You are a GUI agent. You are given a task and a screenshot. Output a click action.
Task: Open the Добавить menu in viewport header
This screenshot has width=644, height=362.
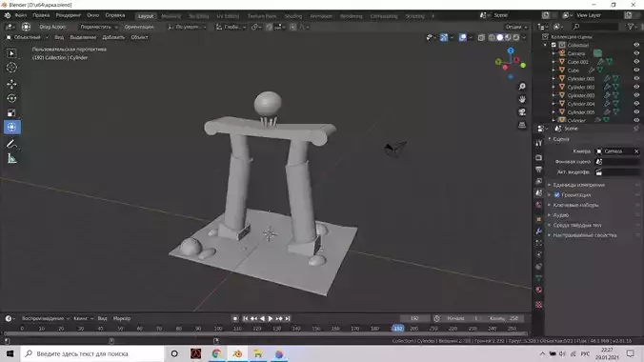[113, 37]
